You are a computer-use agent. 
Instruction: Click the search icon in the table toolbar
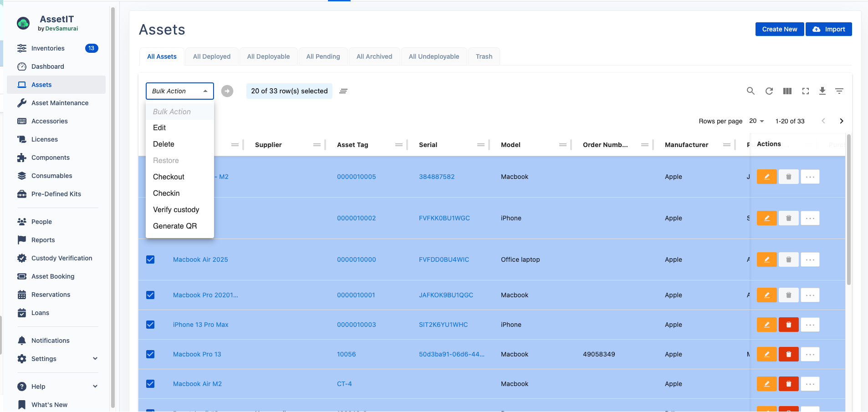[751, 91]
